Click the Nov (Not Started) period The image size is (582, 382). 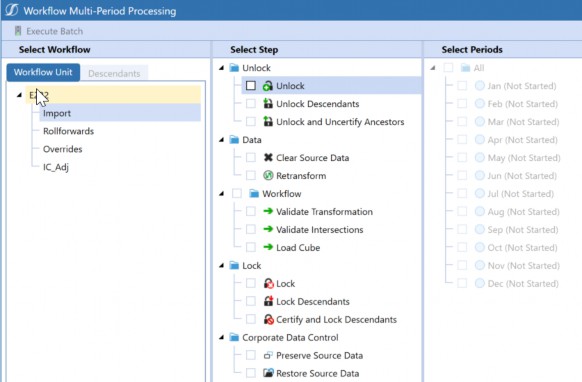pos(524,266)
